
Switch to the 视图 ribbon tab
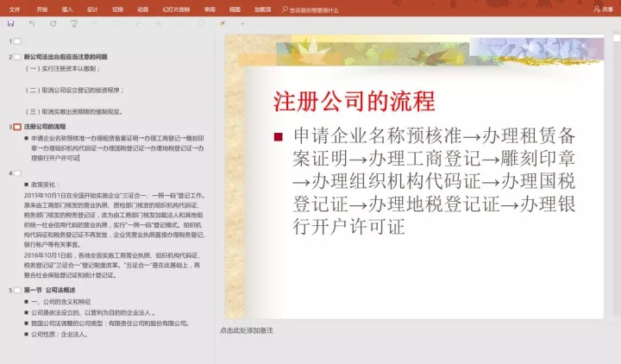235,9
